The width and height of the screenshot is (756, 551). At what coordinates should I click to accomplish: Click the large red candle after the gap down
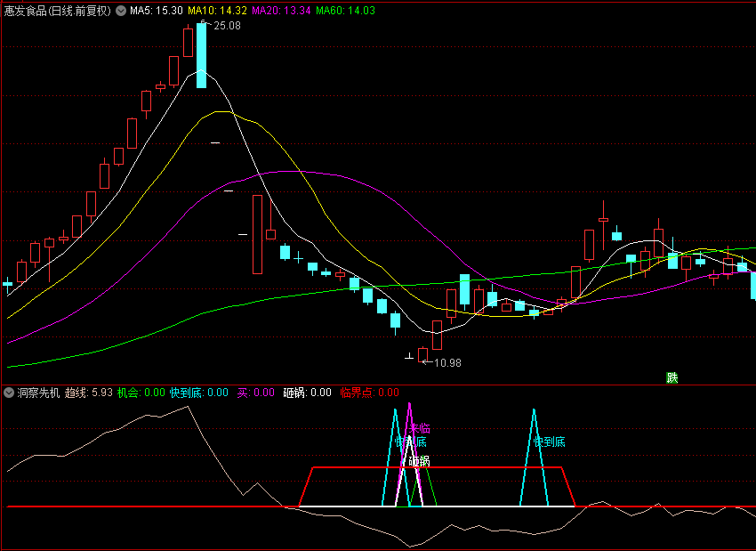coord(257,234)
